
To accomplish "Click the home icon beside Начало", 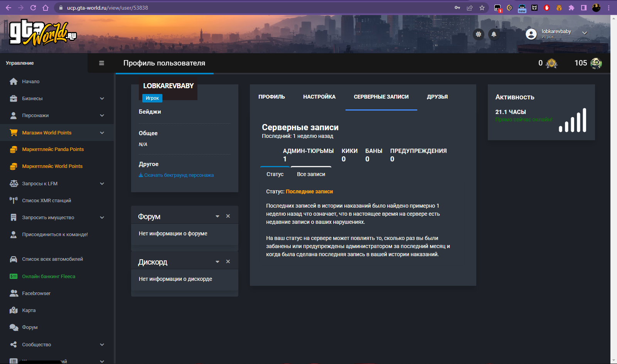I will click(x=13, y=82).
